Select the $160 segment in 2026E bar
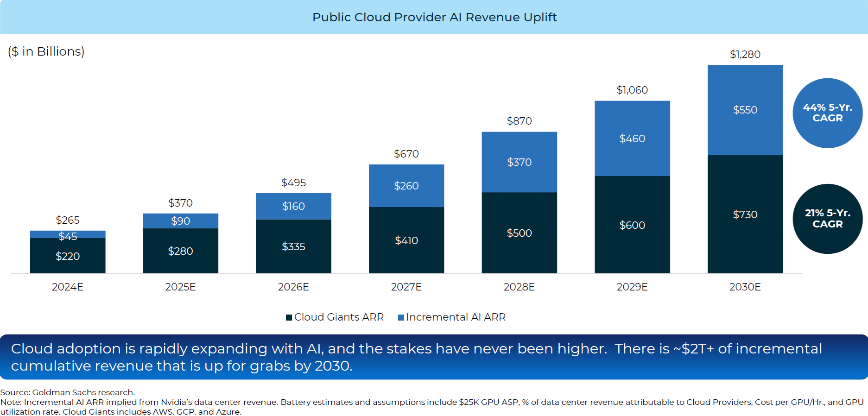Viewport: 868px width, 416px height. click(293, 206)
